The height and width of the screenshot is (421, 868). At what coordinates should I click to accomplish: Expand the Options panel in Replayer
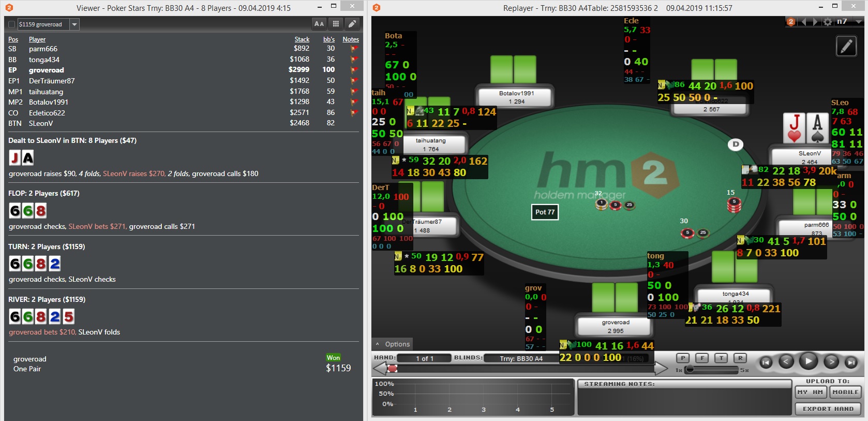pos(393,344)
